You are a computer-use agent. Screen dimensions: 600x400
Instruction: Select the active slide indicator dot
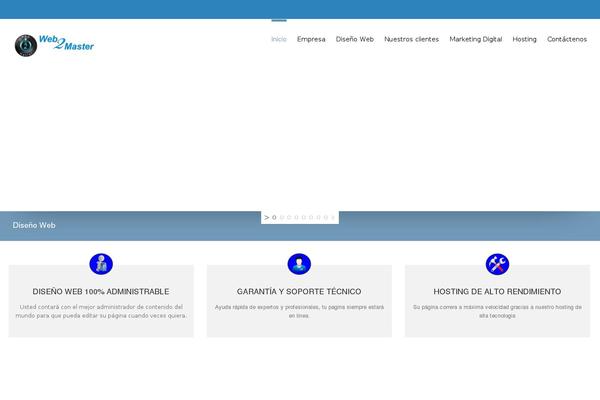pyautogui.click(x=274, y=217)
